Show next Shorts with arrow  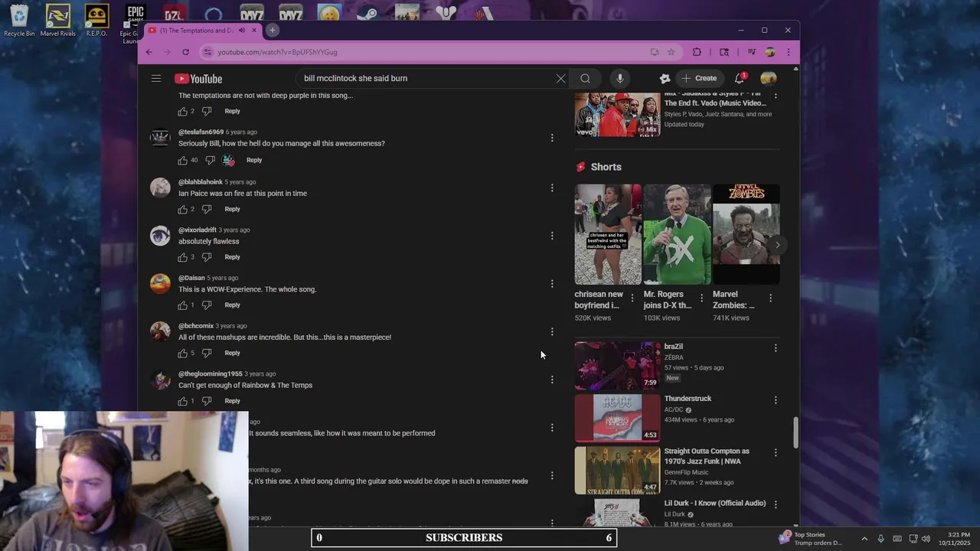tap(777, 245)
